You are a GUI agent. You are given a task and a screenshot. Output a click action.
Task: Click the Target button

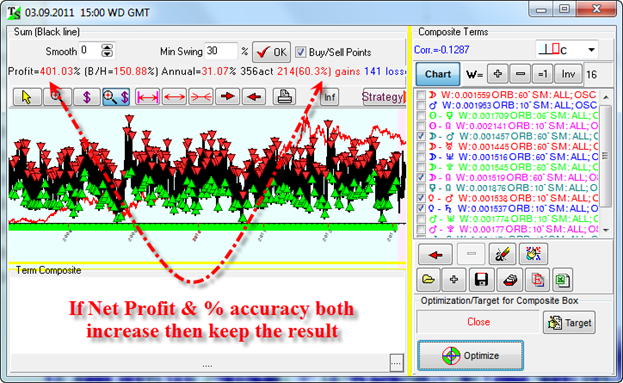click(x=569, y=323)
